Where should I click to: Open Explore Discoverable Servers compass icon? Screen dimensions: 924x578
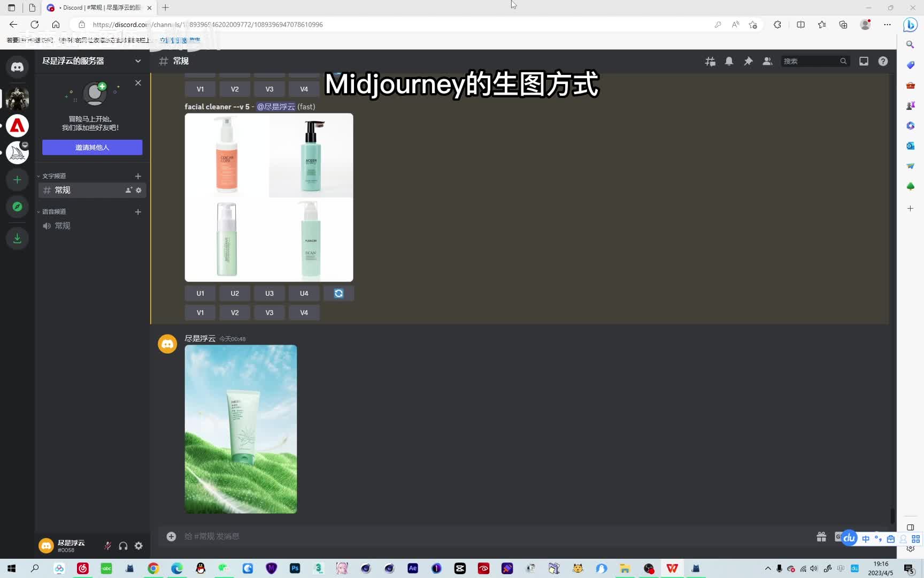[17, 207]
